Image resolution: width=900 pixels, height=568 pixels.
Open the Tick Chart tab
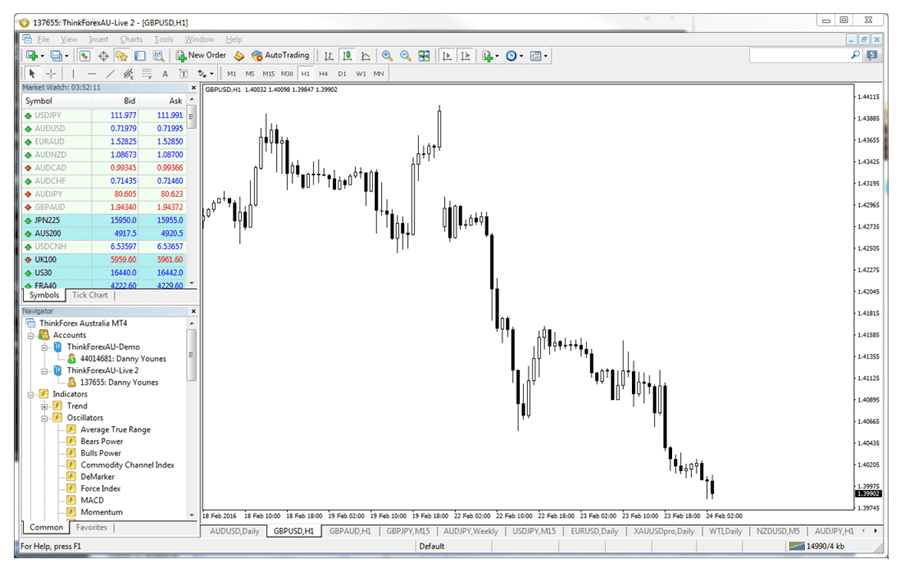click(90, 295)
